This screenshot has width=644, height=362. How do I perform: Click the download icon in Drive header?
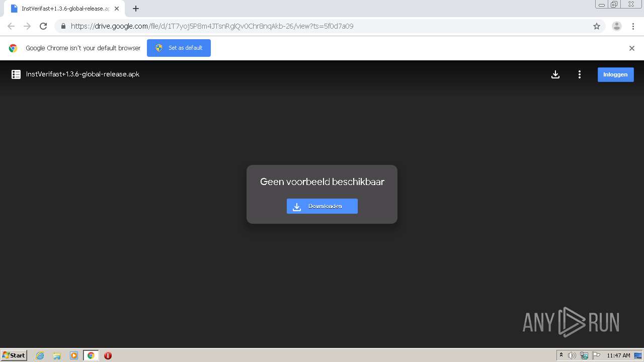click(555, 74)
